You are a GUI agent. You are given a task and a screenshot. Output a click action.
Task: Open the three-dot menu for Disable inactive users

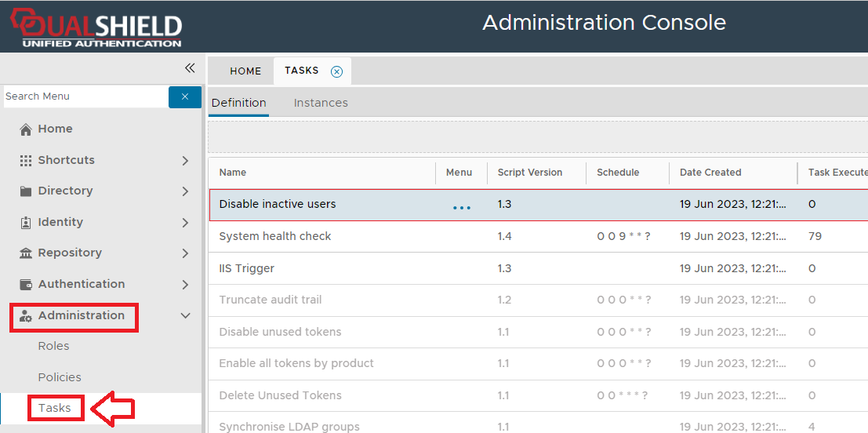(462, 208)
